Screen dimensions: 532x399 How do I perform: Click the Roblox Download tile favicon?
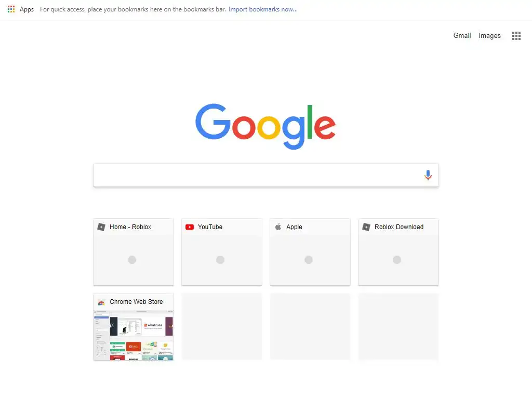(x=366, y=227)
